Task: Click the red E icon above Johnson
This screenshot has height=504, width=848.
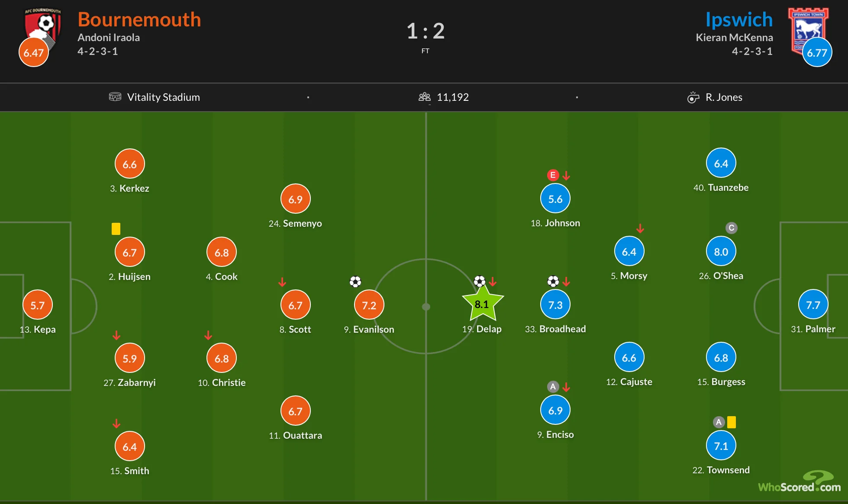Action: point(553,175)
